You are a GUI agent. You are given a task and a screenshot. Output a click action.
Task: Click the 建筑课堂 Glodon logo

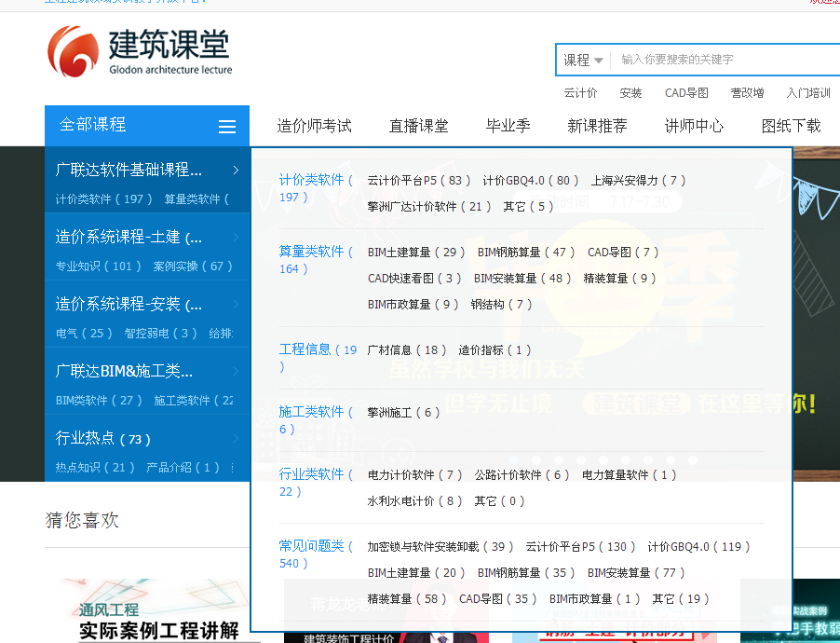point(140,51)
